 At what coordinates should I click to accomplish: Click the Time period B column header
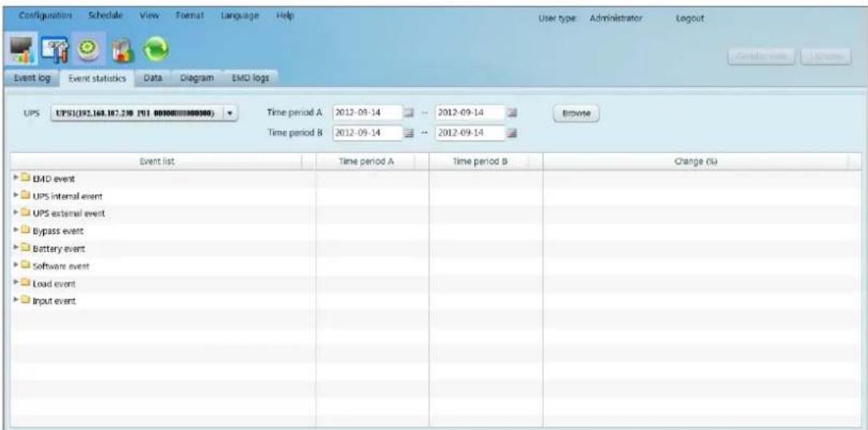coord(486,161)
